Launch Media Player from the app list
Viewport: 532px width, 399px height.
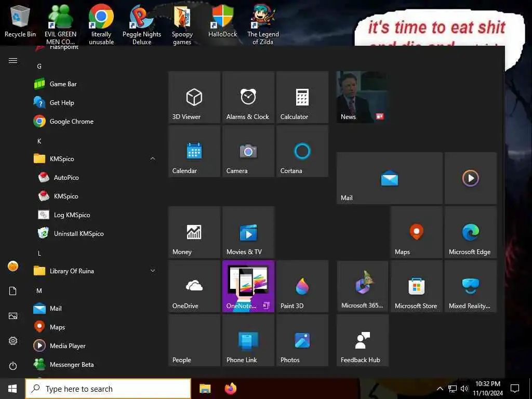[95, 345]
